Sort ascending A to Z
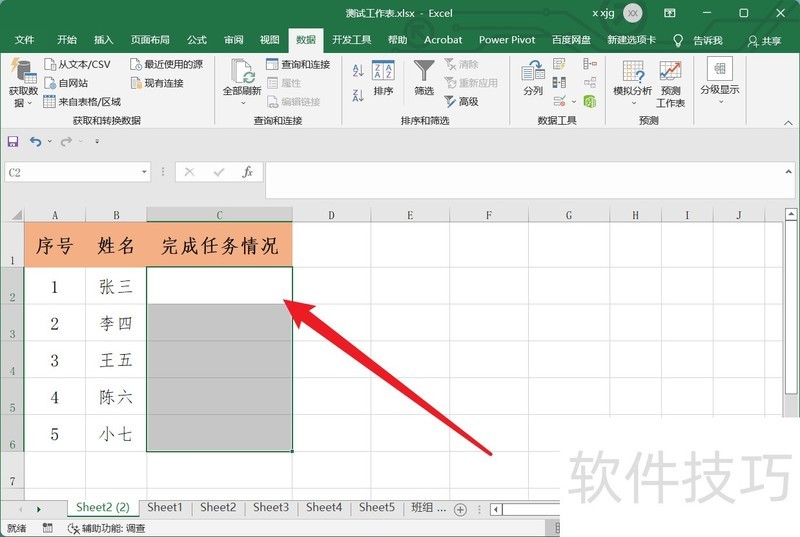 click(x=358, y=70)
